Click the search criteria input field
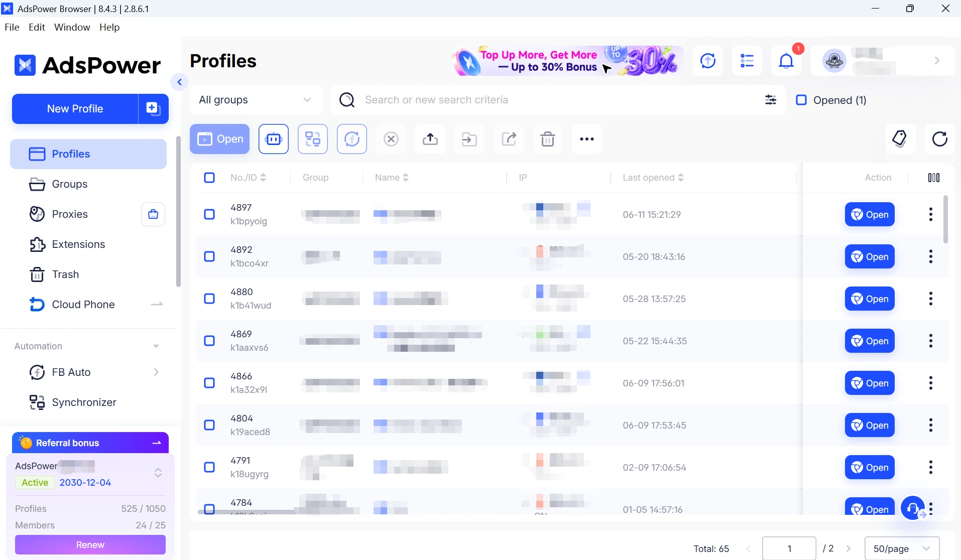Image resolution: width=961 pixels, height=560 pixels. 559,100
